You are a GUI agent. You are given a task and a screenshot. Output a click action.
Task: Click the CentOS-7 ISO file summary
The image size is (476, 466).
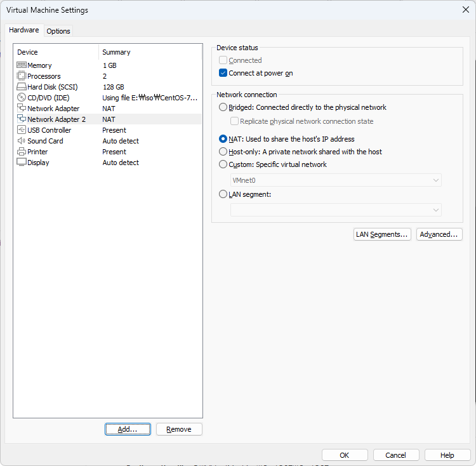pyautogui.click(x=150, y=98)
